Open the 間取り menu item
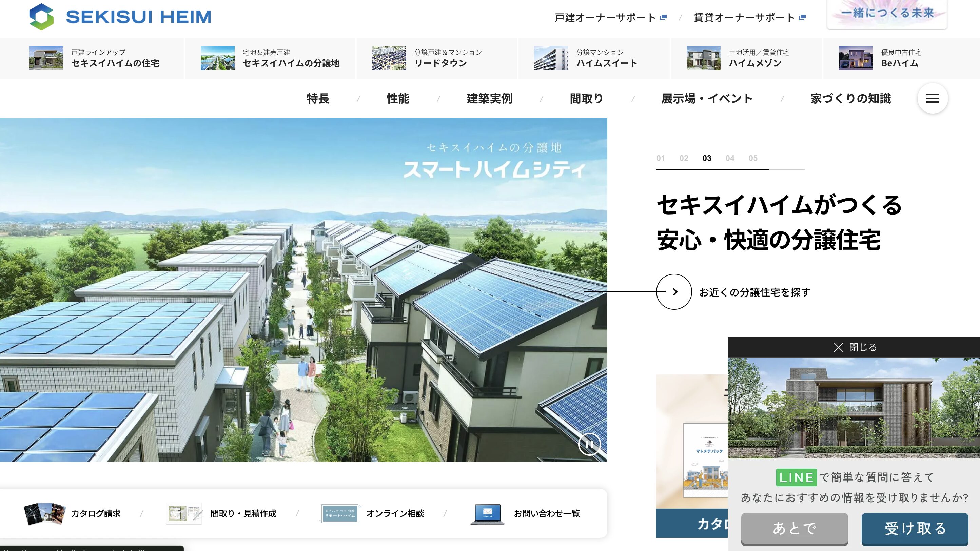Screen dimensions: 980x551 (x=586, y=99)
